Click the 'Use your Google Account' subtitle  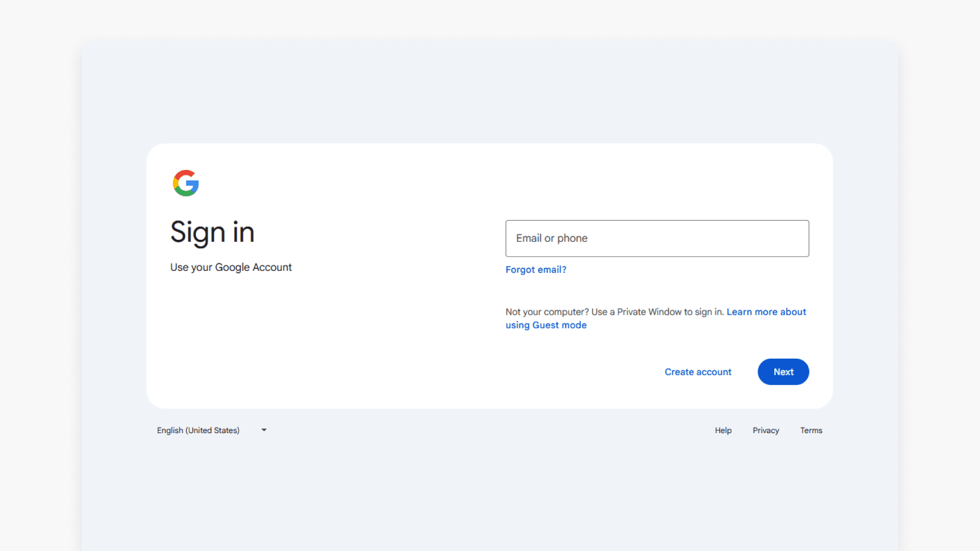(231, 267)
